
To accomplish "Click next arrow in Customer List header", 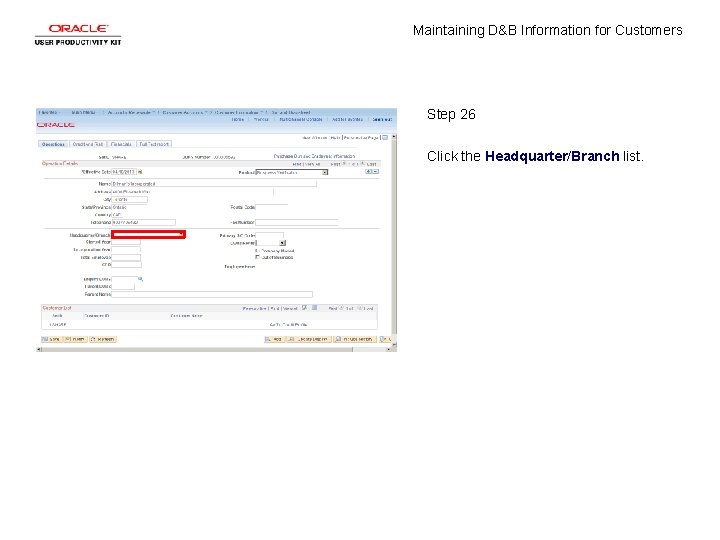I will [360, 308].
